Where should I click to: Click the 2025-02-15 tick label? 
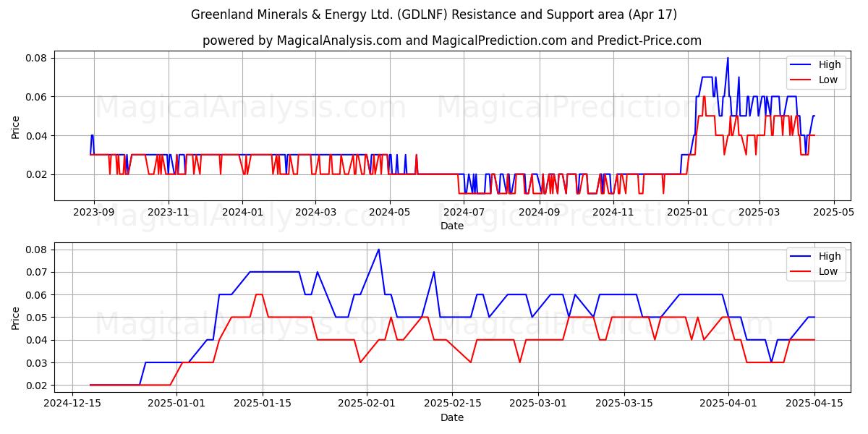452,404
